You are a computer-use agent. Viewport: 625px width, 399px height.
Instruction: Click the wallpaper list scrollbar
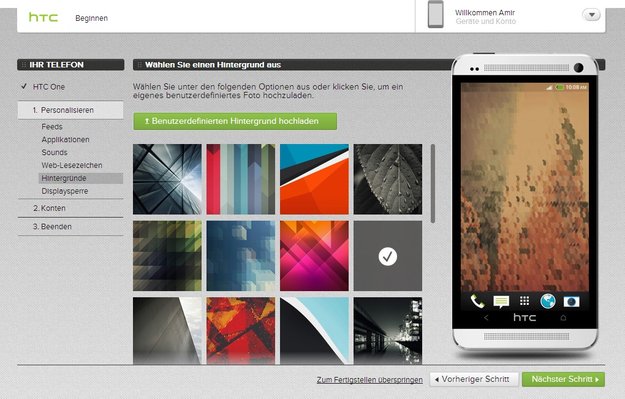(433, 183)
